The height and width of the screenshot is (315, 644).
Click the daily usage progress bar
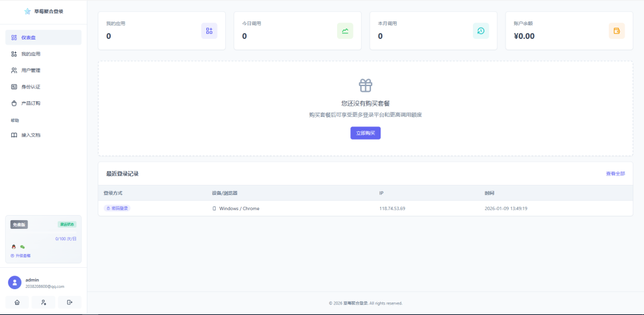pos(43,233)
